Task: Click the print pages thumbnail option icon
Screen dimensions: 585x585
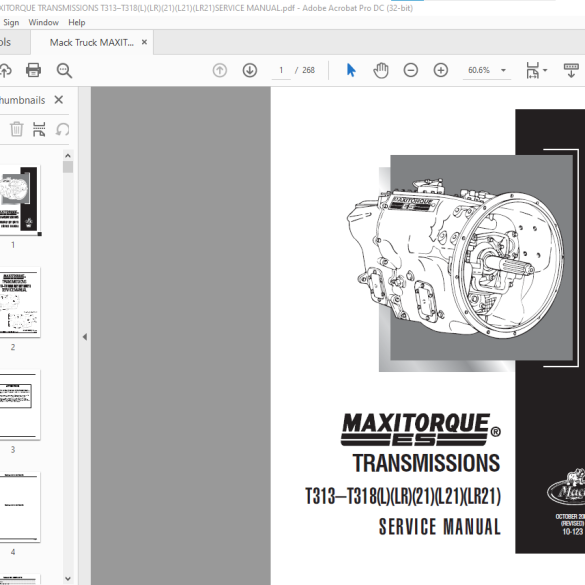Action: click(x=39, y=129)
